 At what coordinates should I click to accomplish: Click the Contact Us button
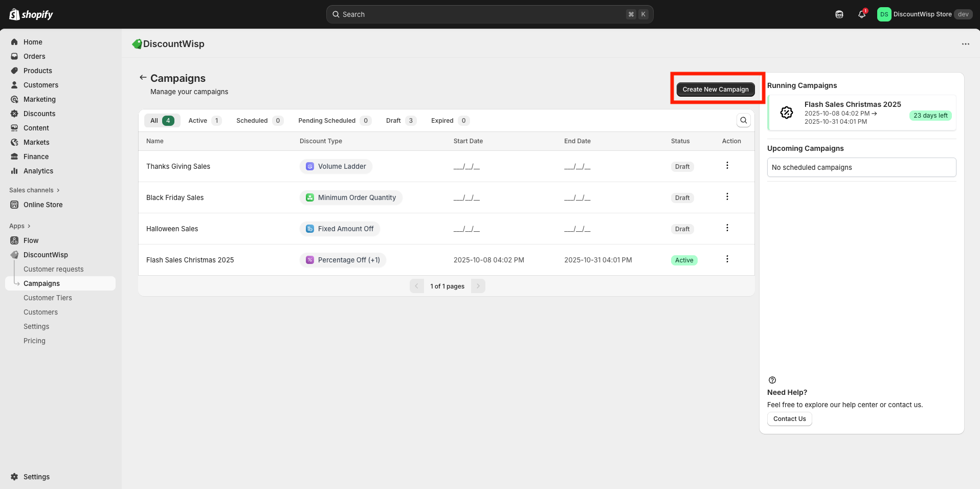(x=789, y=419)
